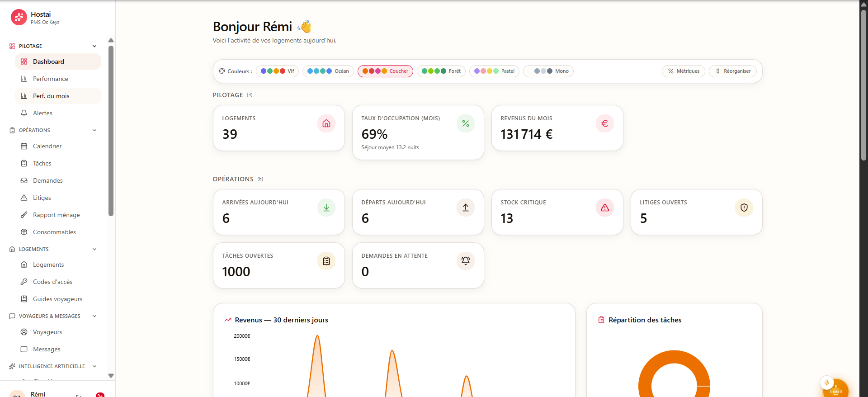Image resolution: width=868 pixels, height=397 pixels.
Task: Collapse the VOYAGEURS & MESSAGES section chevron
Action: pos(94,316)
